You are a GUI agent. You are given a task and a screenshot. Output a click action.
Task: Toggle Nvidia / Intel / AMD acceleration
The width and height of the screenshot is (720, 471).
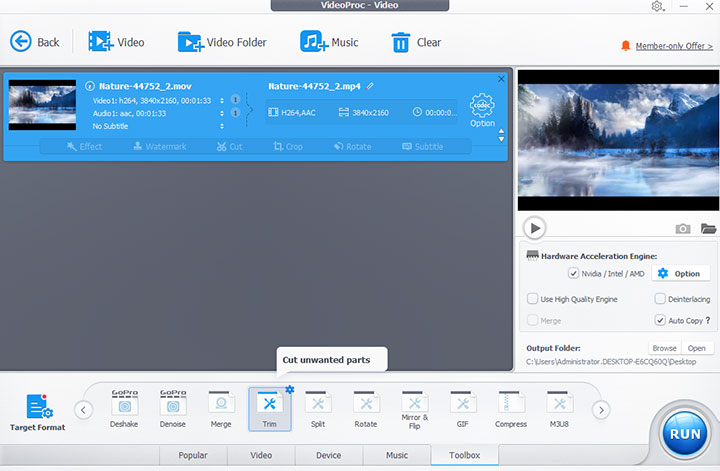tap(574, 274)
